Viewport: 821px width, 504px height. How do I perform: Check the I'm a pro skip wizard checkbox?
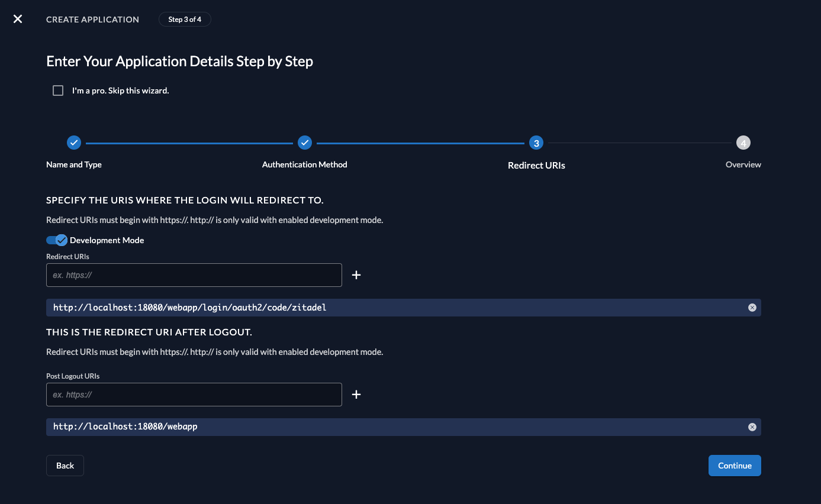point(57,90)
